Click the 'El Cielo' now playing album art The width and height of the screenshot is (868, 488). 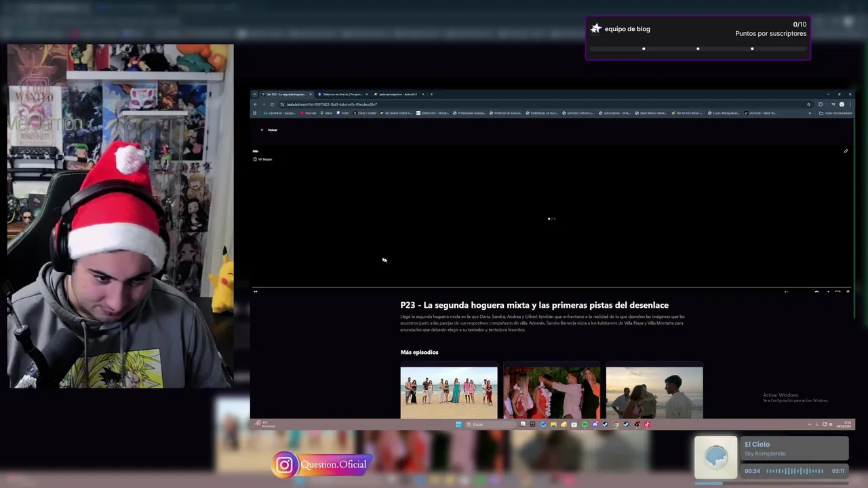click(716, 457)
